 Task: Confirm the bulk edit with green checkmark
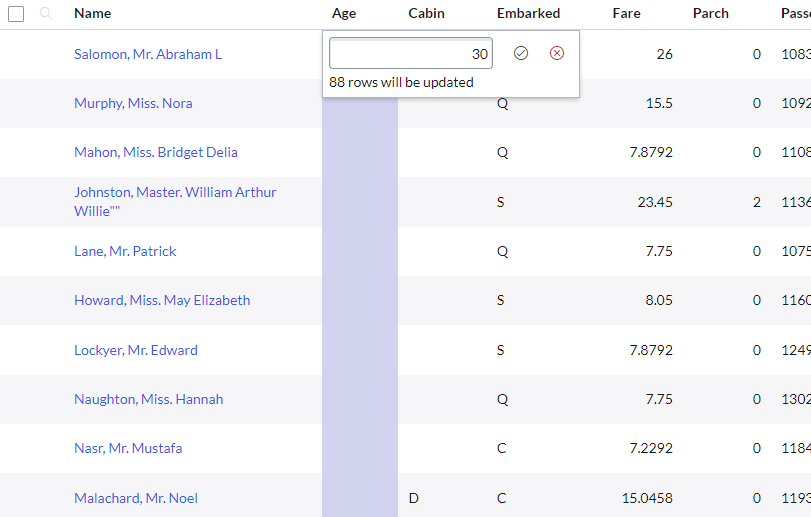(x=521, y=53)
